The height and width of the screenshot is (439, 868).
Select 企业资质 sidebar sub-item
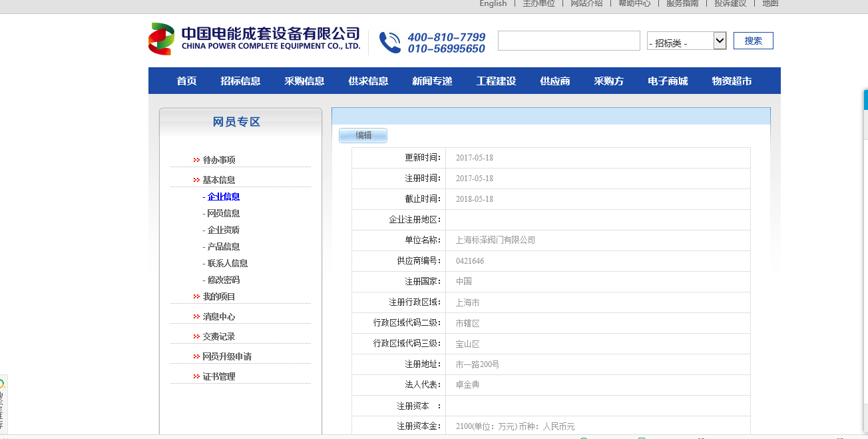(224, 230)
